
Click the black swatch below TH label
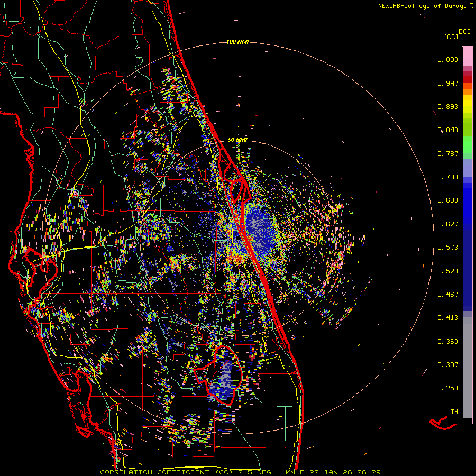(x=467, y=420)
